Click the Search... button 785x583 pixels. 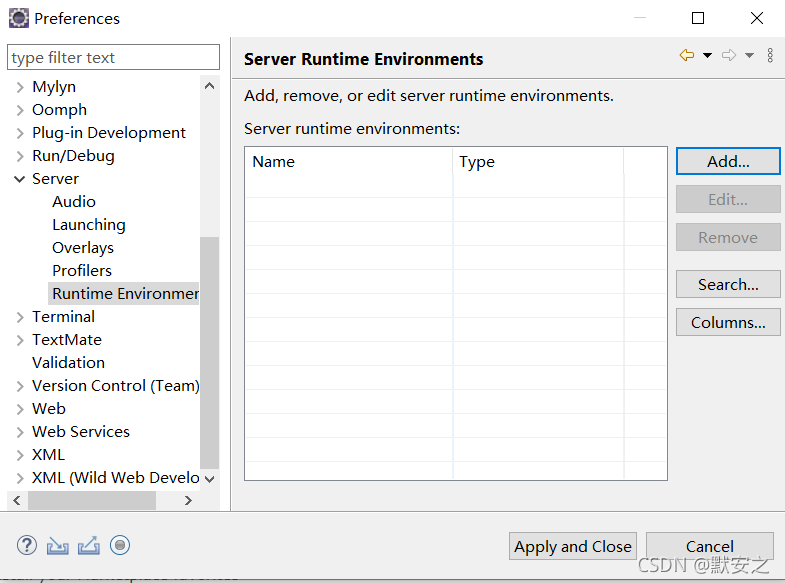coord(728,284)
